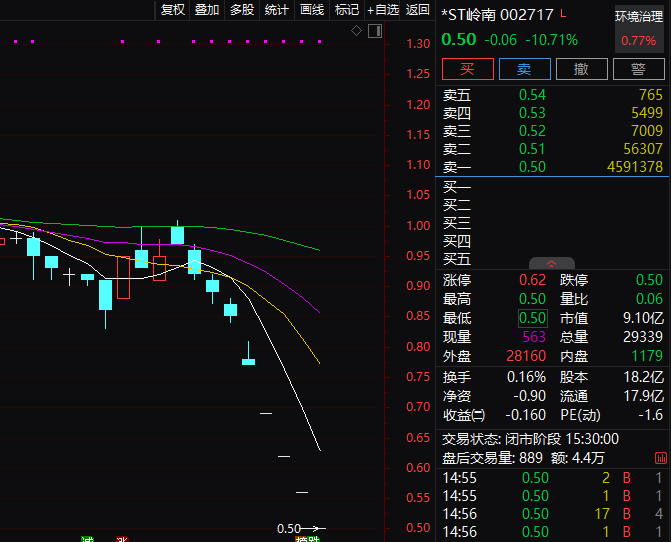Click the red 买 buy button
Screen dimensions: 671x542
click(x=468, y=69)
